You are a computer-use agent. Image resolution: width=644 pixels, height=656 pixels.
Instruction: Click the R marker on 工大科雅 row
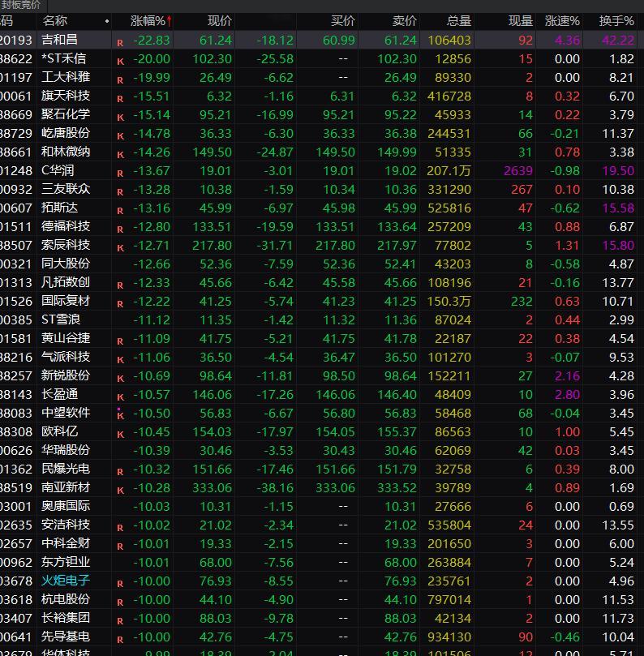coord(120,80)
